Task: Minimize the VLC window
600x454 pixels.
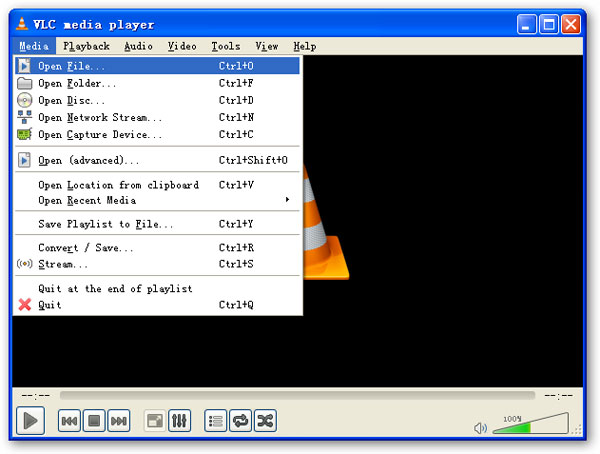Action: coord(527,24)
